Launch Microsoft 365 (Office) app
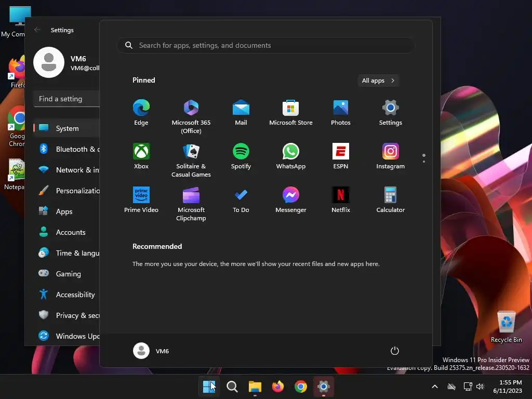Screen dimensions: 532x399 coord(191,116)
